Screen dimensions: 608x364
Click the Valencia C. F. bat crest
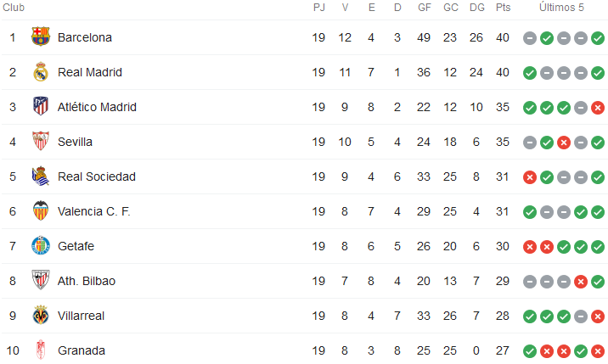pyautogui.click(x=41, y=211)
